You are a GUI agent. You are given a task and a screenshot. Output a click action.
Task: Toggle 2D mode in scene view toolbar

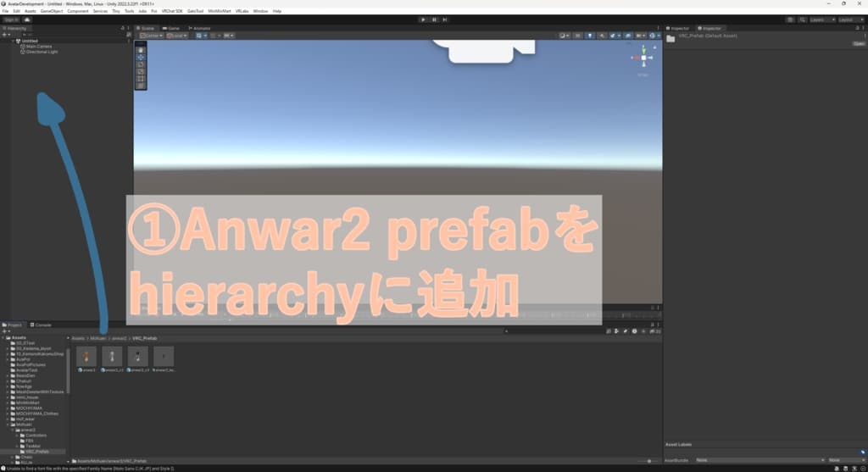point(577,36)
